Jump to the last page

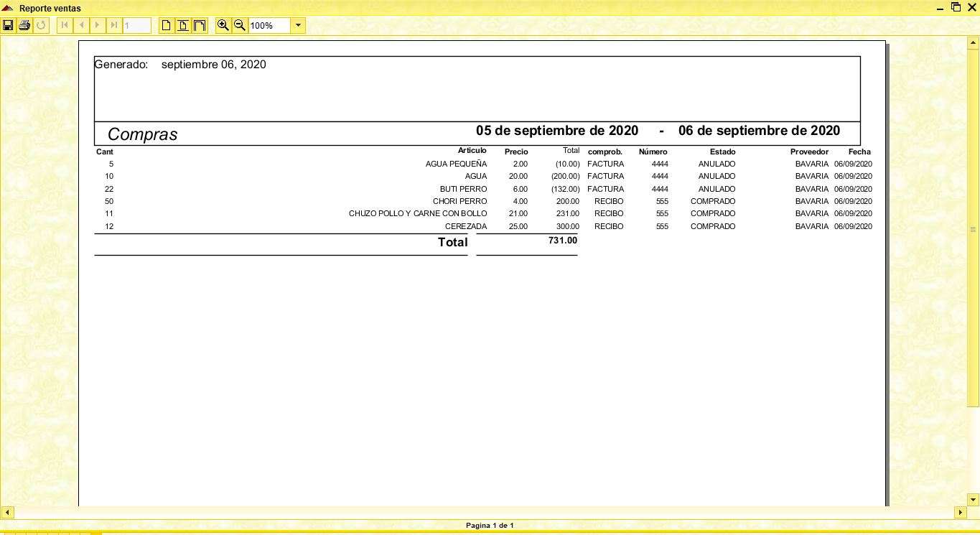click(x=113, y=25)
